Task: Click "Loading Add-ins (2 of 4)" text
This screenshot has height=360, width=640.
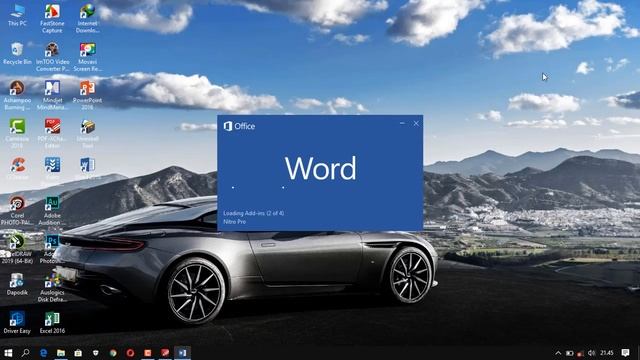Action: [253, 213]
